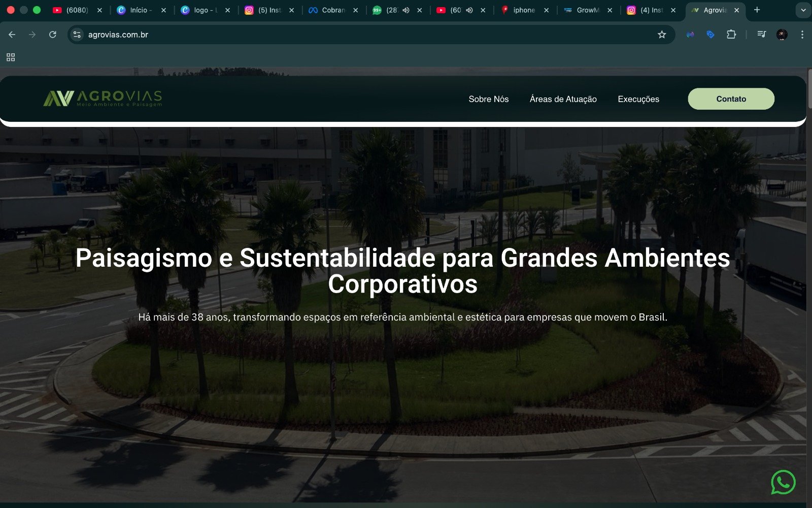Reload the page with the refresh icon
812x508 pixels.
53,35
